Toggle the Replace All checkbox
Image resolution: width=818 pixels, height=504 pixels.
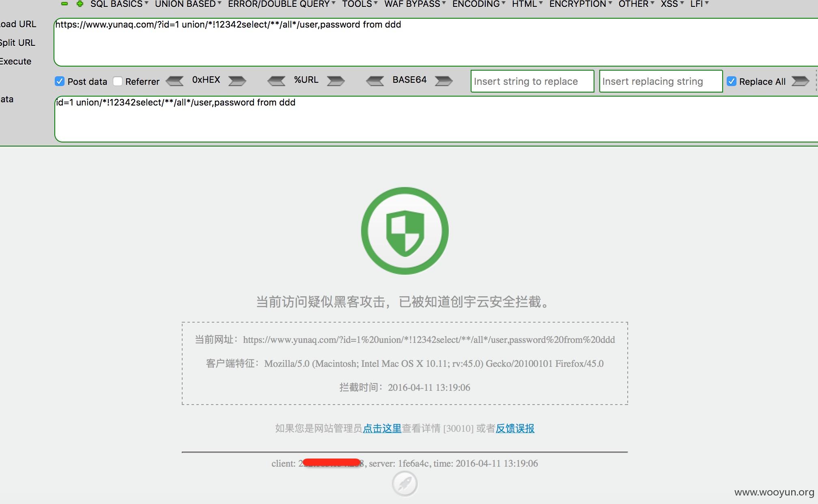pos(732,81)
